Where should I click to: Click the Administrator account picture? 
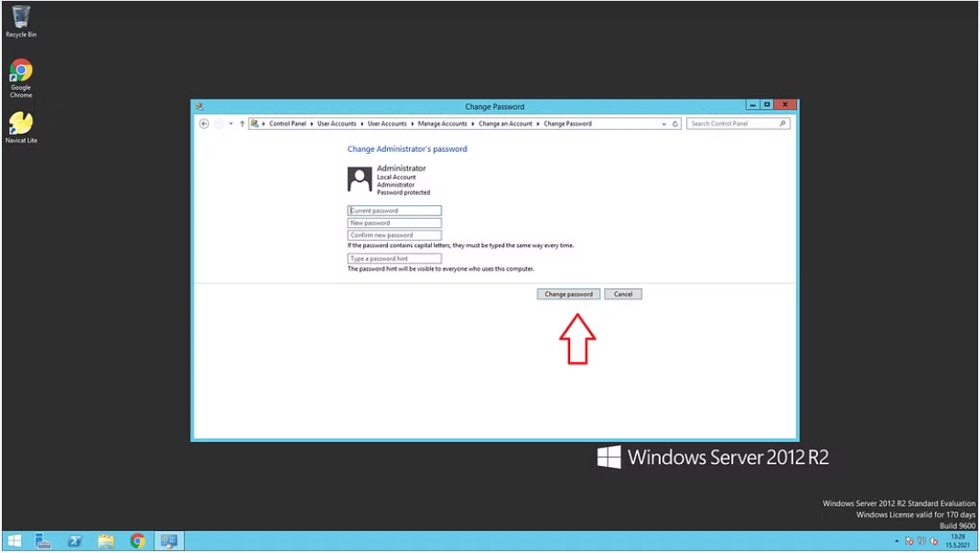[360, 179]
